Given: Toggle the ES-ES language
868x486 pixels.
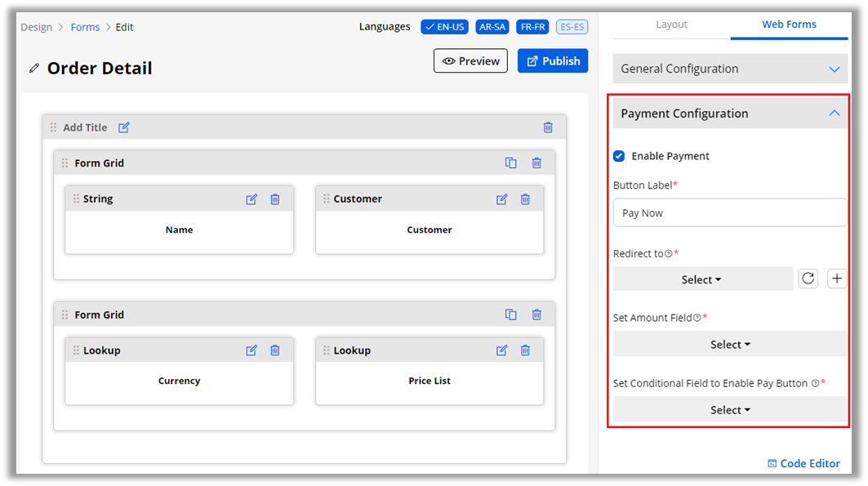Looking at the screenshot, I should [x=572, y=27].
